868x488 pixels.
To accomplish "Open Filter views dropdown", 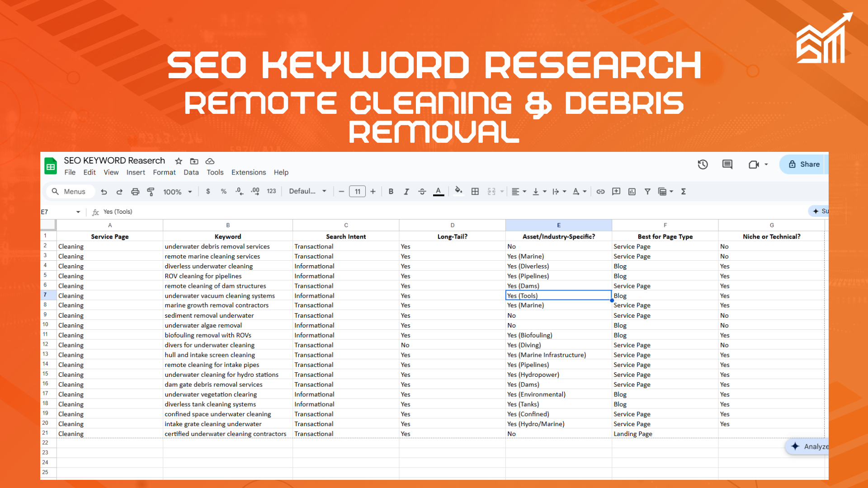I will [x=665, y=192].
